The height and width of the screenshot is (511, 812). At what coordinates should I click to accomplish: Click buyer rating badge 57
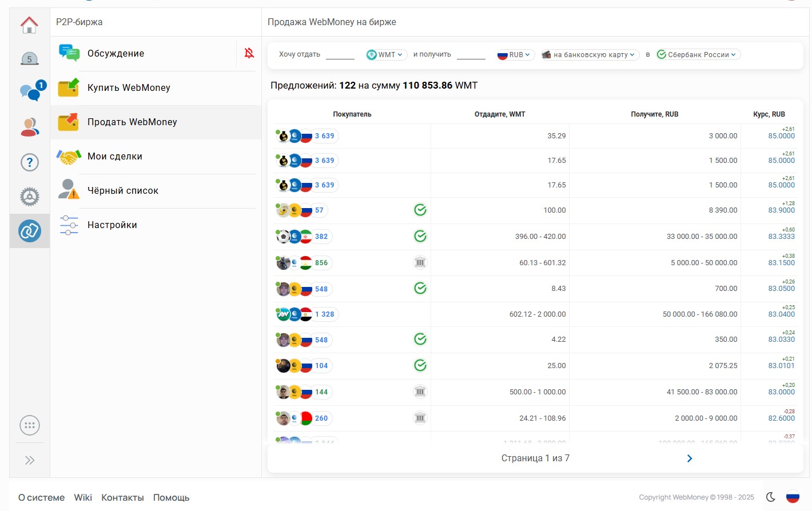tap(319, 210)
